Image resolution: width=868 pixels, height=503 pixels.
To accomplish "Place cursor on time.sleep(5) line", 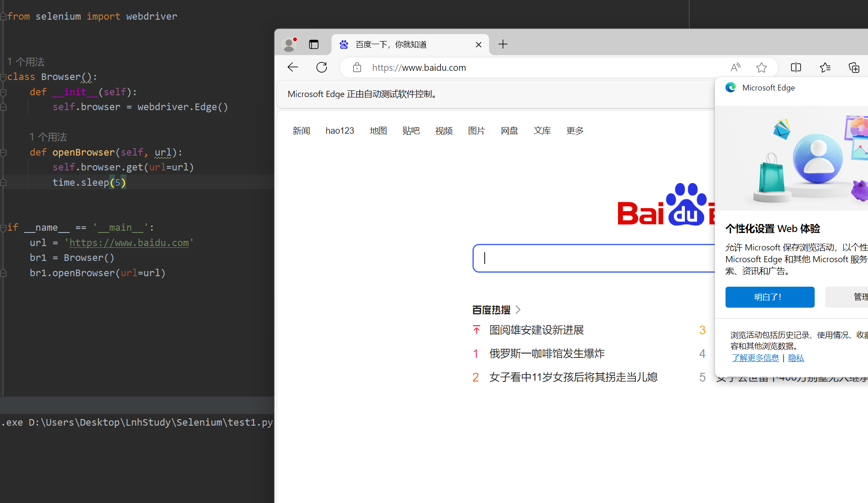I will pos(89,182).
